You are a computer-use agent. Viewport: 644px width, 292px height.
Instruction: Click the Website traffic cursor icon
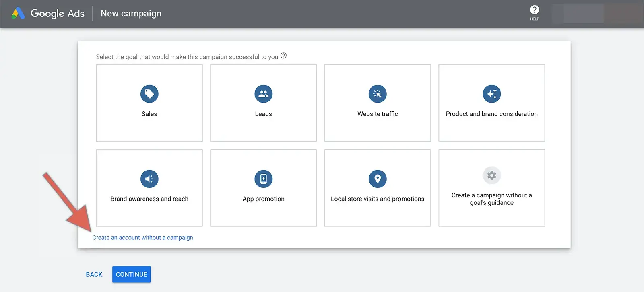click(x=378, y=94)
